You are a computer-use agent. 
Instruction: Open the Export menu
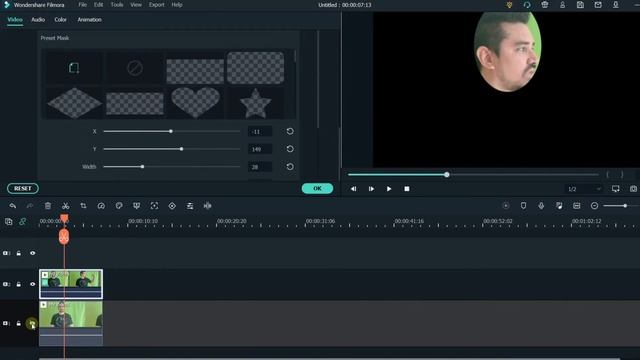coord(156,5)
